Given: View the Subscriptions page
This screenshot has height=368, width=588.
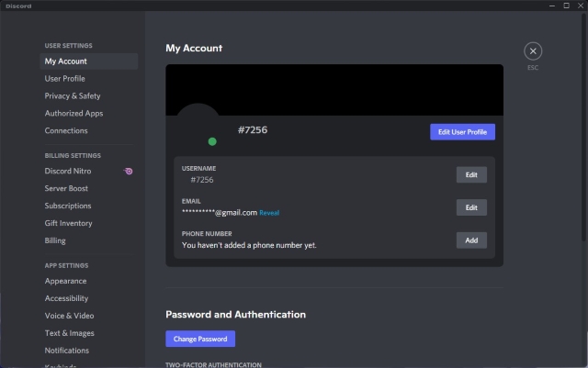Looking at the screenshot, I should point(89,206).
